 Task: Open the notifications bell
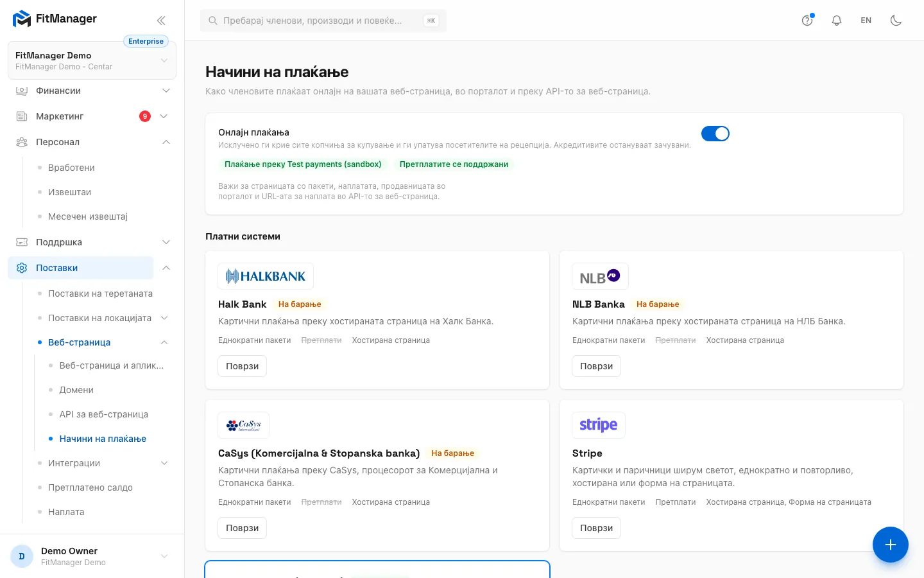coord(837,21)
